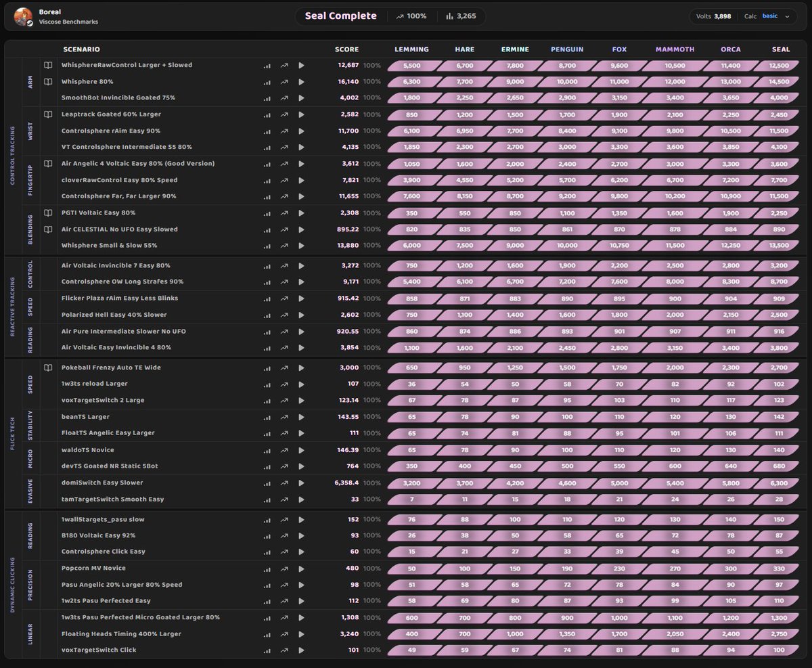This screenshot has height=668, width=812.
Task: Open the guide book for Pokeball Frenzy Auto TE Wide
Action: (x=48, y=368)
